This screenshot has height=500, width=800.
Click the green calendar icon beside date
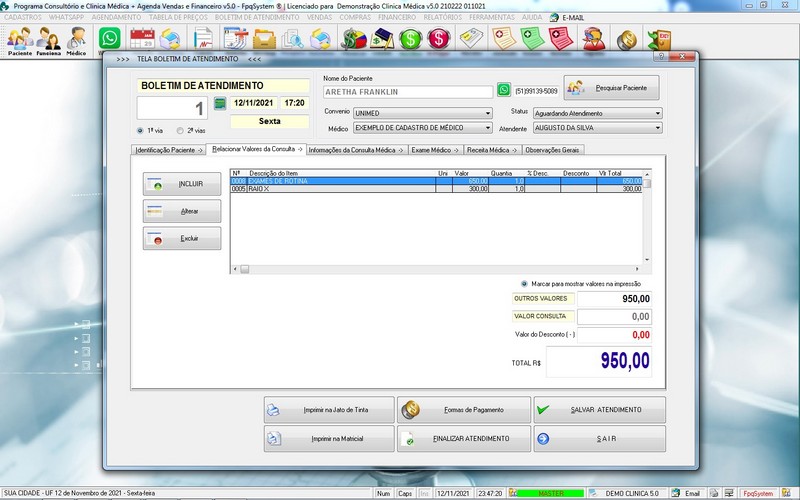(220, 104)
